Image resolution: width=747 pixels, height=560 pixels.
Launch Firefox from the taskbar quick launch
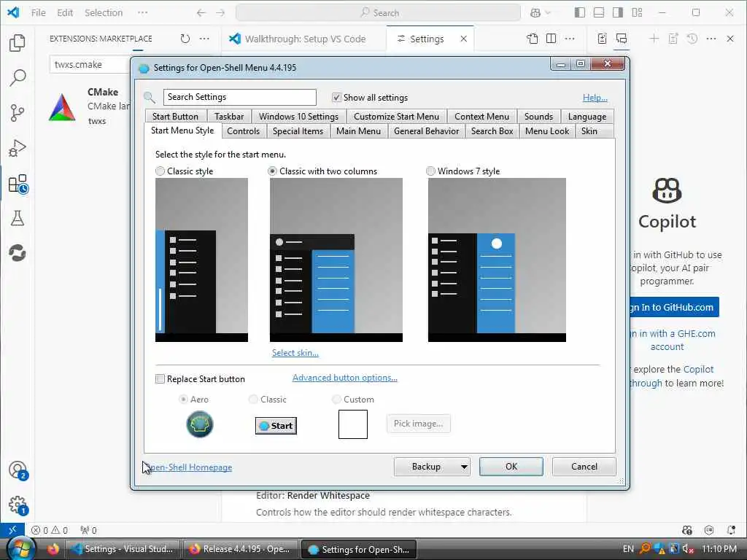click(53, 549)
